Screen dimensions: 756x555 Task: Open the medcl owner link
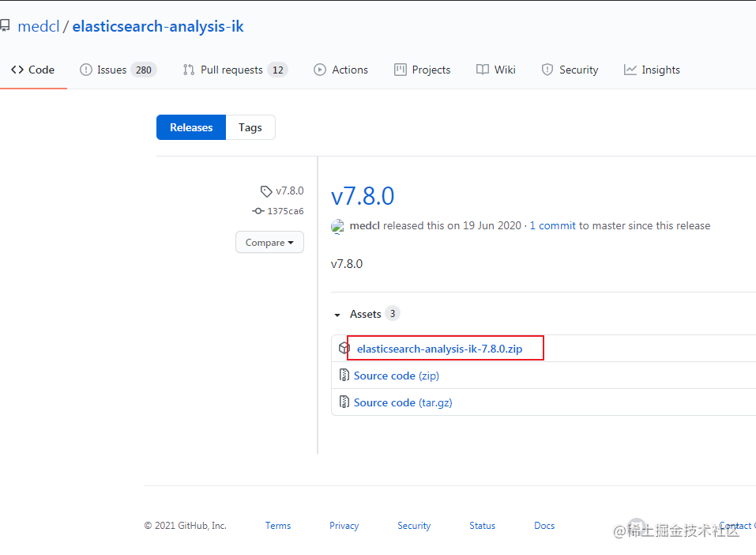click(x=39, y=26)
